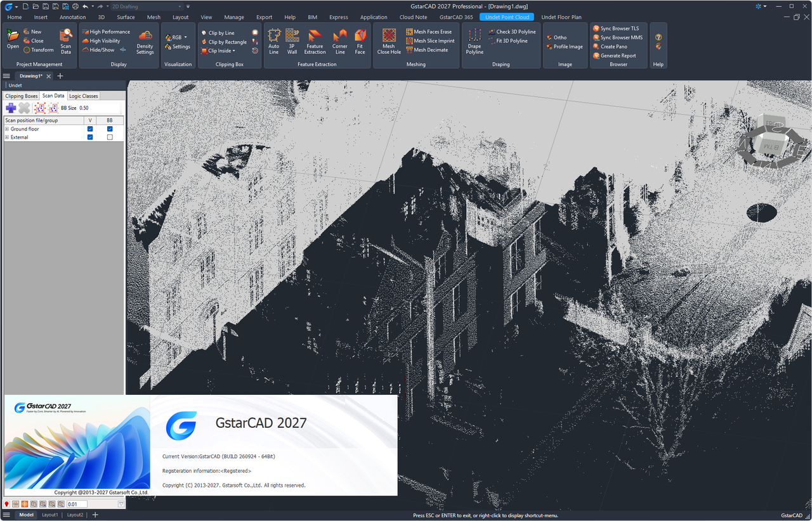
Task: Click the Help question-mark icon in the Help group
Action: [658, 37]
